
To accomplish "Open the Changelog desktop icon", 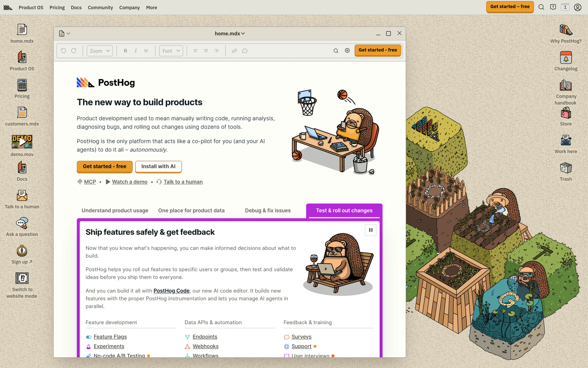I will point(566,58).
